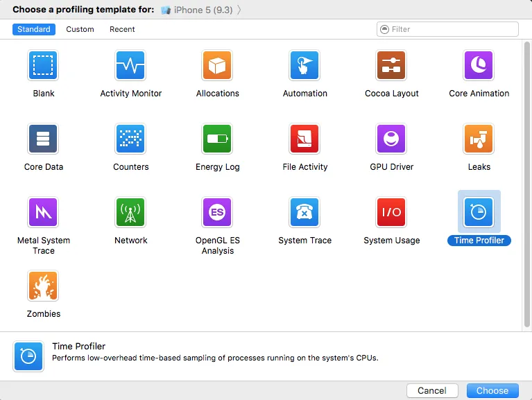Click the Leaks label text
532x400 pixels.
point(479,167)
